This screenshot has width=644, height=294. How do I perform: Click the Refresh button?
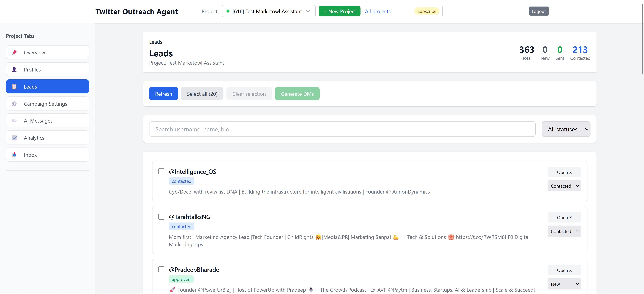point(163,94)
